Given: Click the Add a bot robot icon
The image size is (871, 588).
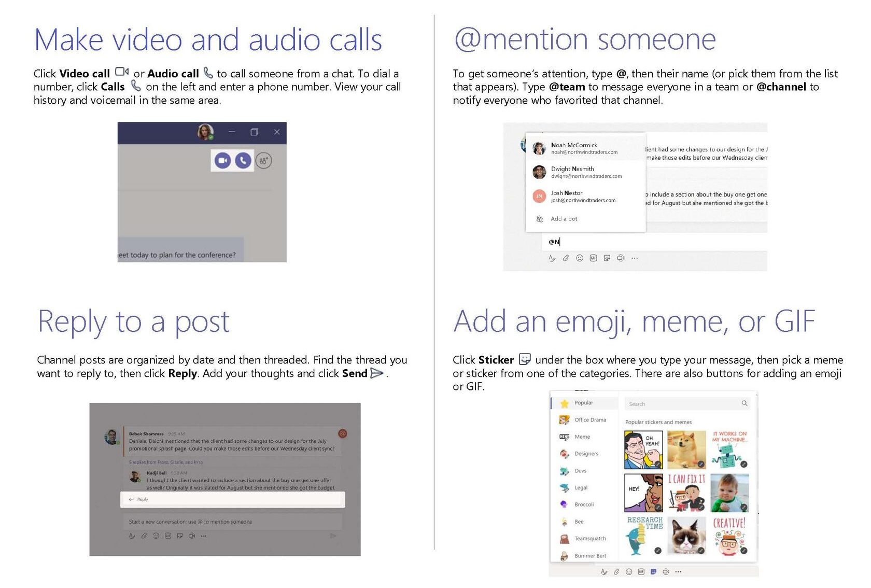Looking at the screenshot, I should [x=540, y=219].
